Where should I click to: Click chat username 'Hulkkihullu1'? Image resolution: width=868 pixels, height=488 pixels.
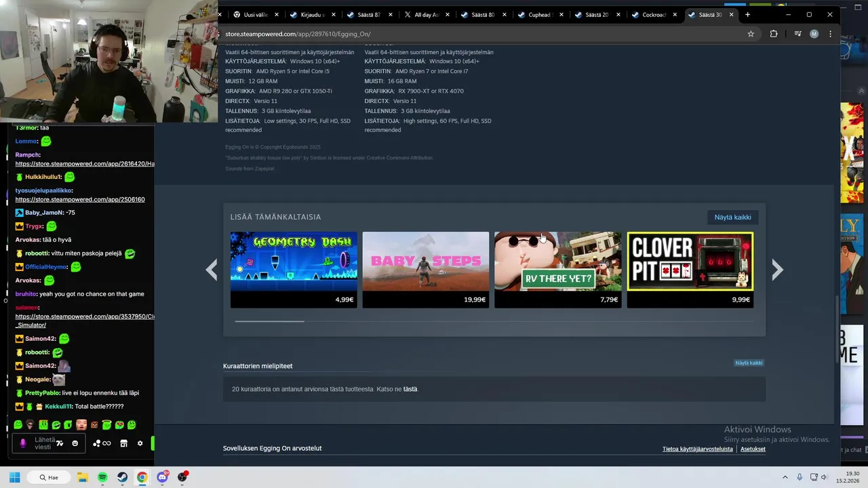[x=43, y=177]
